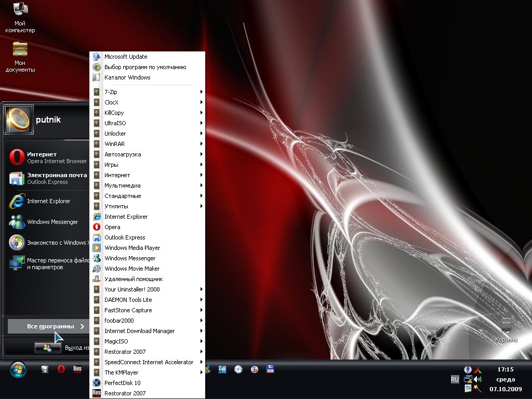This screenshot has height=399, width=532.
Task: Click the volume speaker tray icon
Action: point(478,379)
